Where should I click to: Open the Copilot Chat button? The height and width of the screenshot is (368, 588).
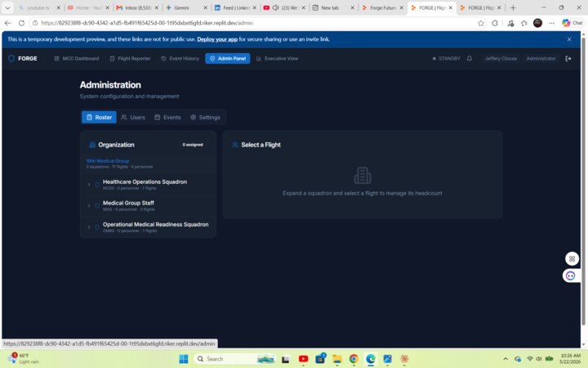572,23
